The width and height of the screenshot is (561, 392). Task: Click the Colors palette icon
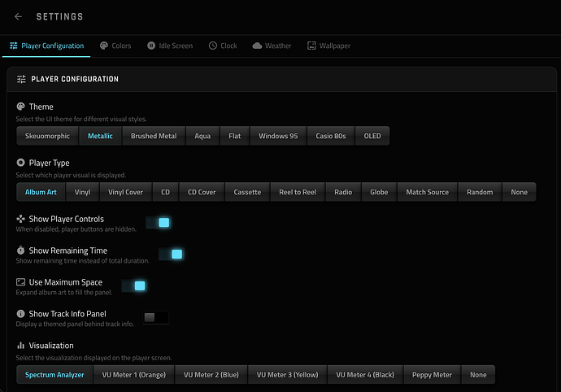[x=104, y=46]
